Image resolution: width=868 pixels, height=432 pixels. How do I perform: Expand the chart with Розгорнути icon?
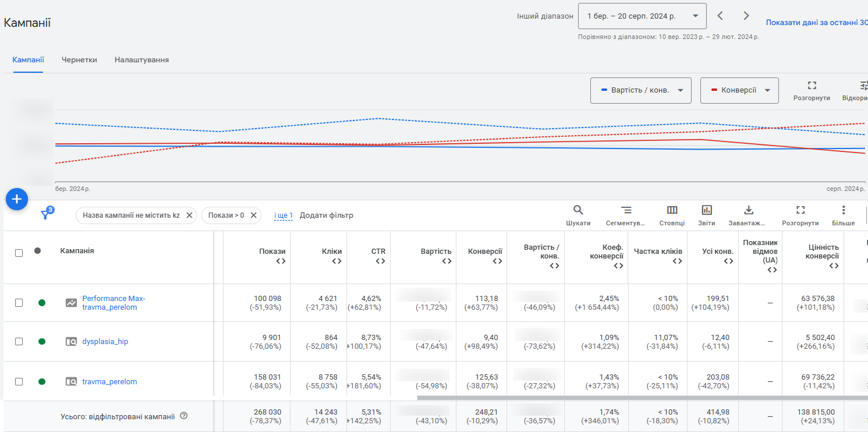(812, 86)
